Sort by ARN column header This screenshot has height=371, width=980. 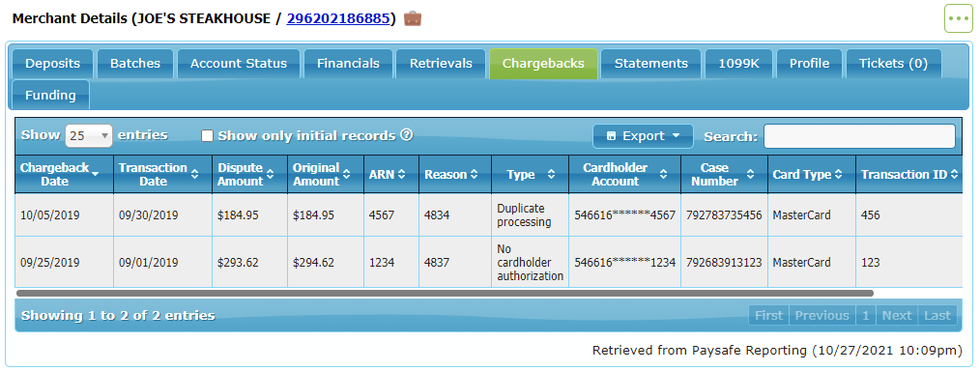click(391, 175)
